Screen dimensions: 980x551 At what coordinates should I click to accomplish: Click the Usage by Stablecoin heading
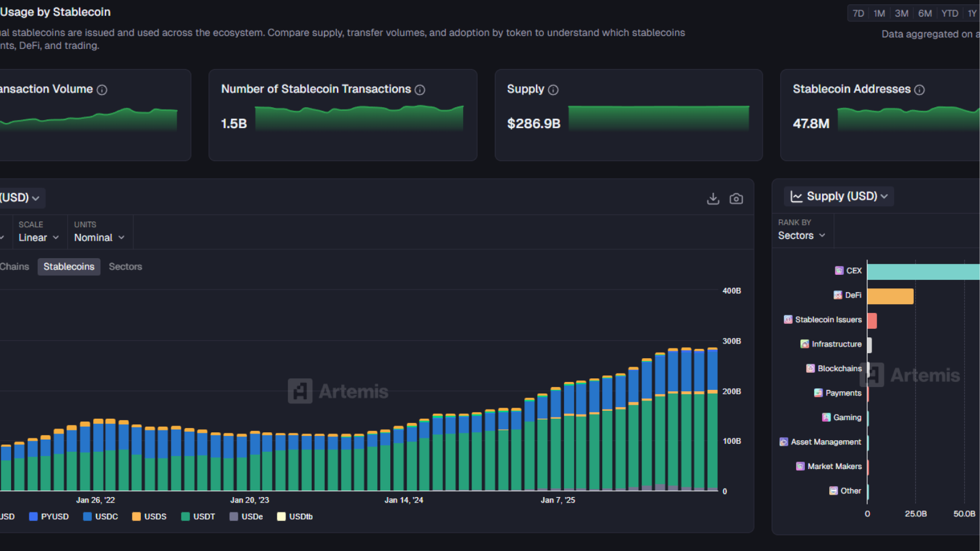pos(55,12)
